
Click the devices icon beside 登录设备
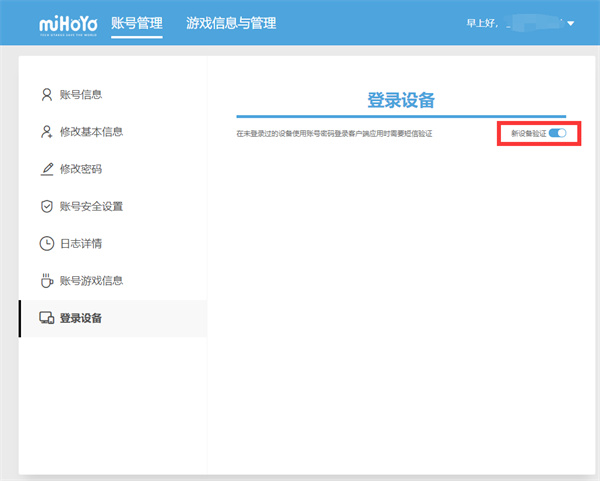click(46, 318)
